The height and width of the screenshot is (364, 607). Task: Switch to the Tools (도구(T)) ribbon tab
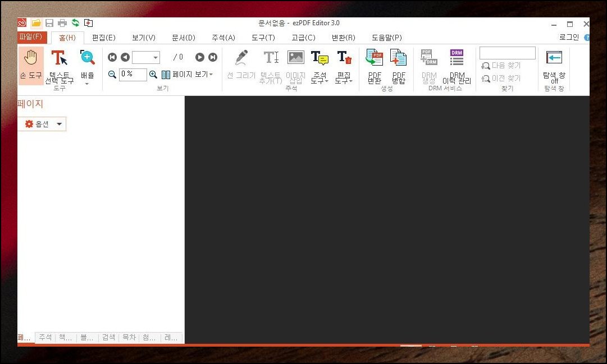click(263, 38)
